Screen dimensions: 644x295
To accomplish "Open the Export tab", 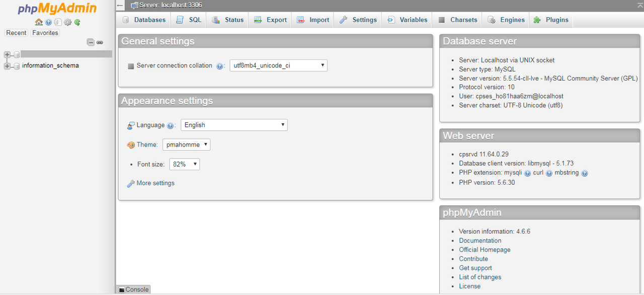I will point(270,20).
